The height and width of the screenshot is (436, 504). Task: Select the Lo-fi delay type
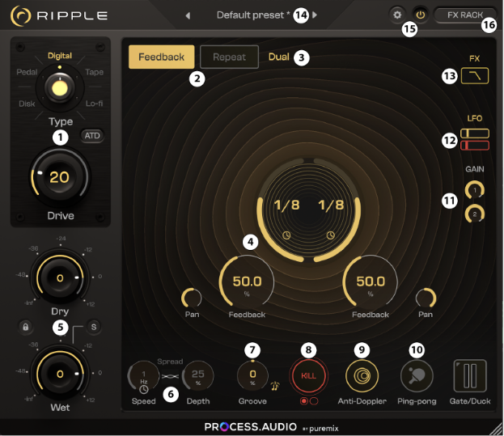tap(94, 104)
